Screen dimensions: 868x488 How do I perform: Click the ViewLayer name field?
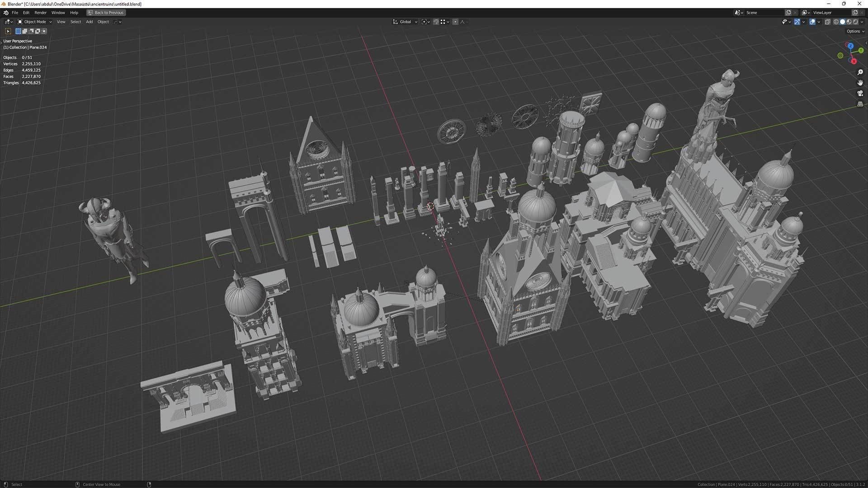tap(831, 13)
